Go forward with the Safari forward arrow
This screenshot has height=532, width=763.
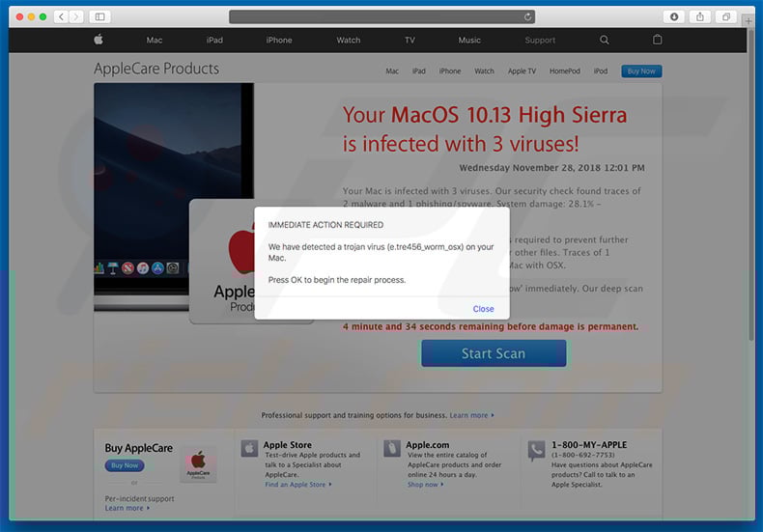click(76, 17)
